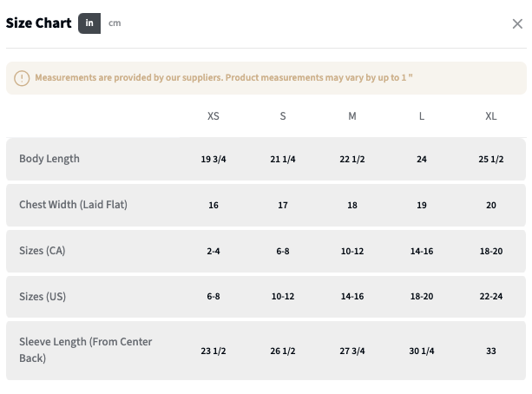Click the XL size column header
The width and height of the screenshot is (532, 394).
point(491,116)
